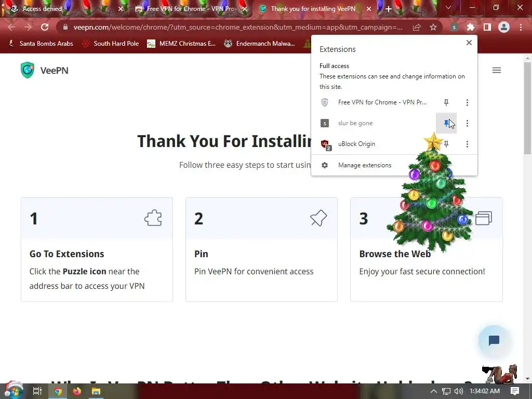Unpin slur be gone extension

point(446,123)
